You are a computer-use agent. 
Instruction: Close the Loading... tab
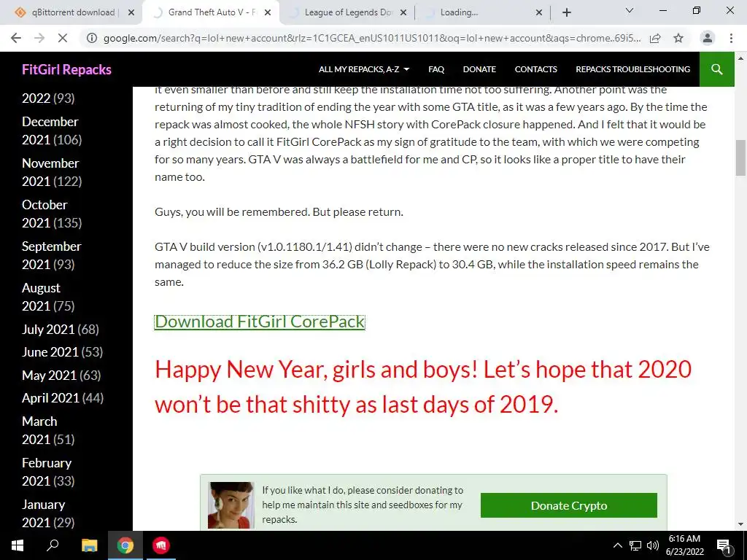tap(539, 12)
